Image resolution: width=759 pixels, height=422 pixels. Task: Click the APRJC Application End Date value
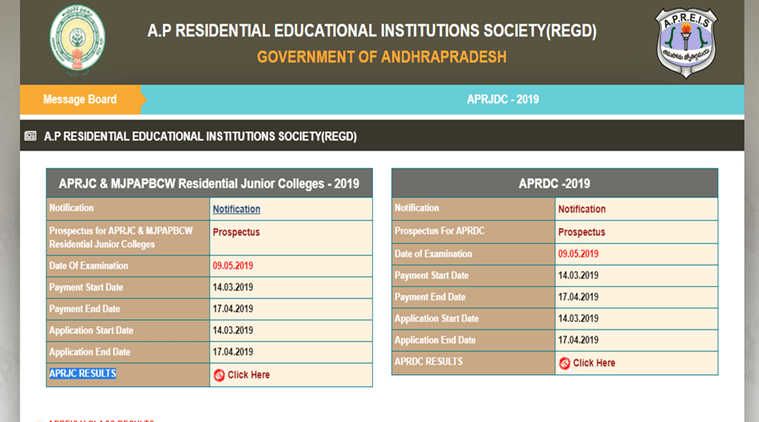pyautogui.click(x=233, y=352)
